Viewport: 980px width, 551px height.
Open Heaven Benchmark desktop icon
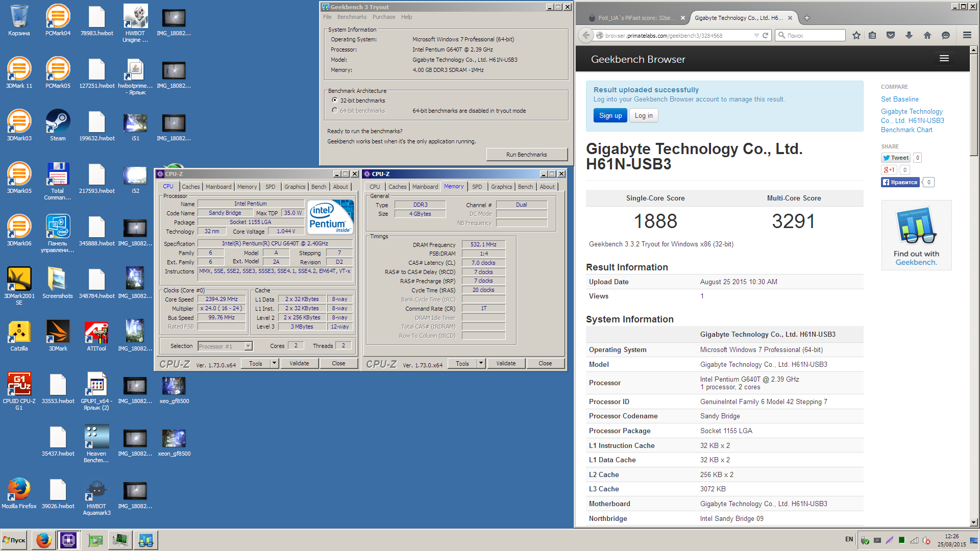pos(96,444)
